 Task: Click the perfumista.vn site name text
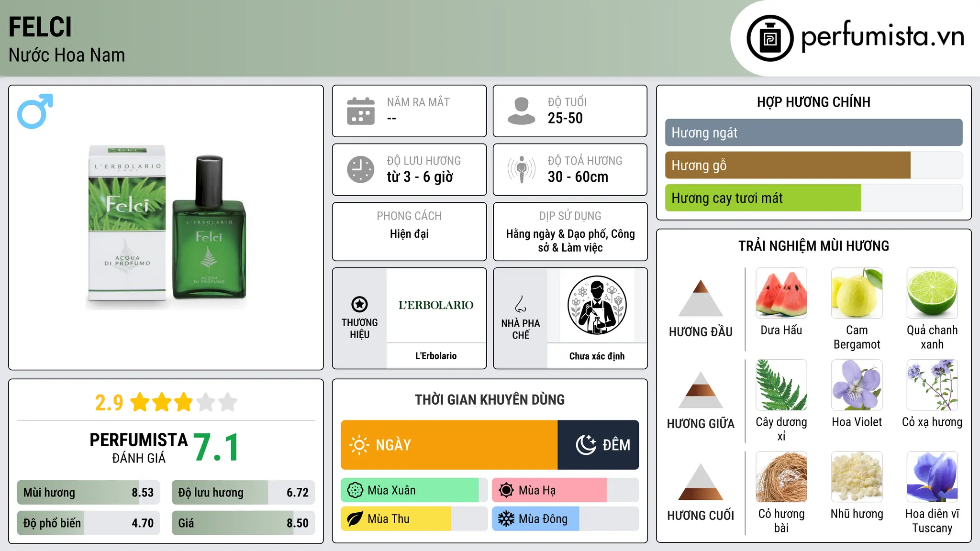[882, 36]
